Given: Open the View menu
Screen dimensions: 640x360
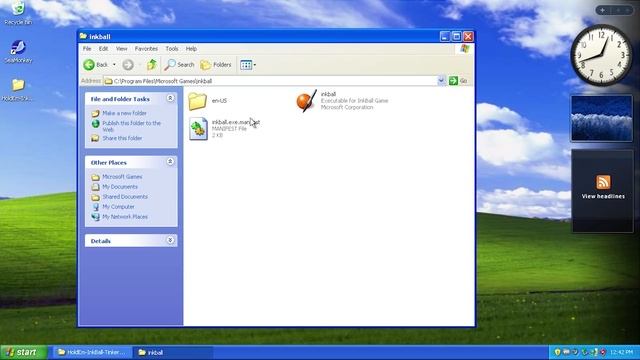Looking at the screenshot, I should click(x=121, y=49).
